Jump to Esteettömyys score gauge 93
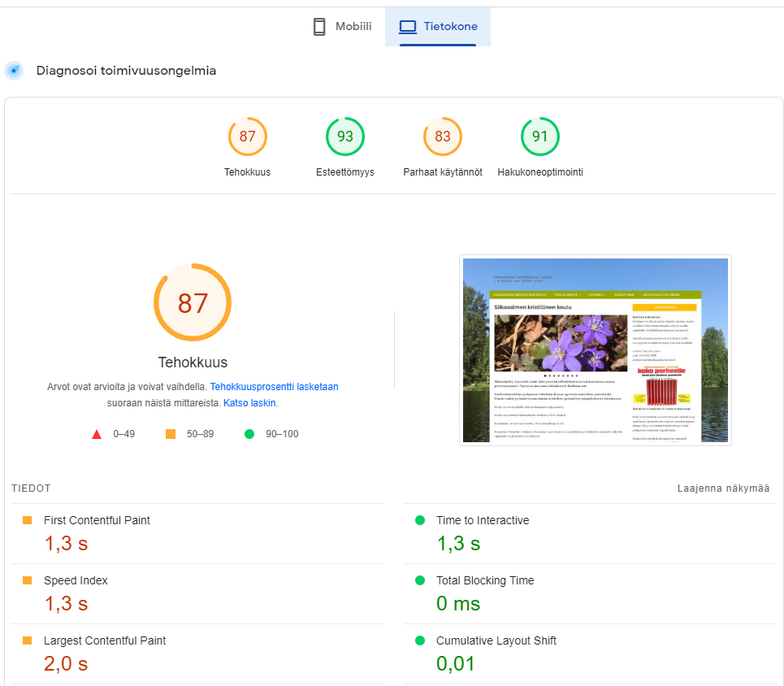The width and height of the screenshot is (784, 686). click(345, 137)
